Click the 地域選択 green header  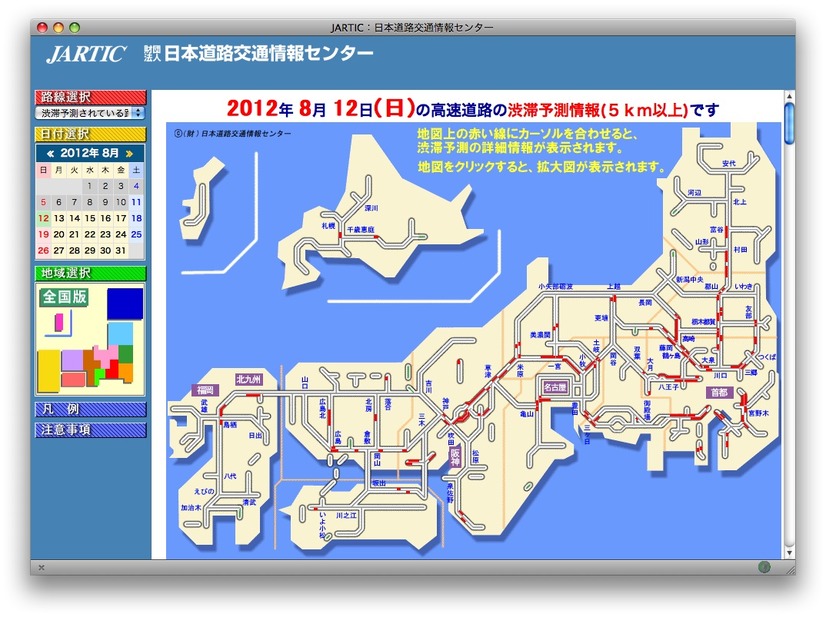coord(90,273)
